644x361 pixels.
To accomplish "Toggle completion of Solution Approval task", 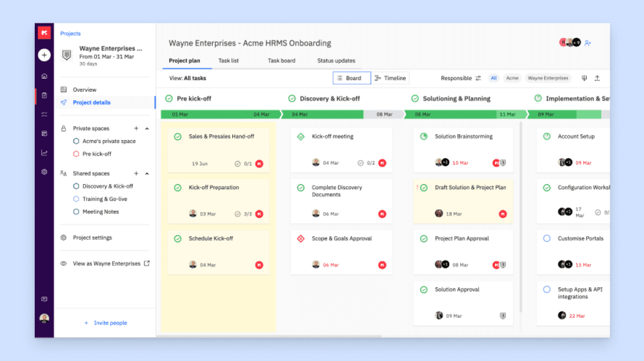I will [x=424, y=290].
